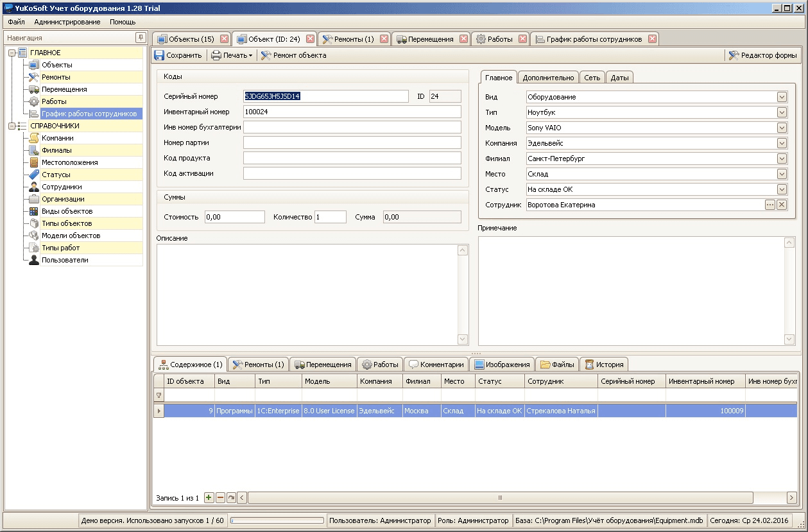Click the Инвентарный номер input field
This screenshot has width=808, height=532.
(352, 112)
